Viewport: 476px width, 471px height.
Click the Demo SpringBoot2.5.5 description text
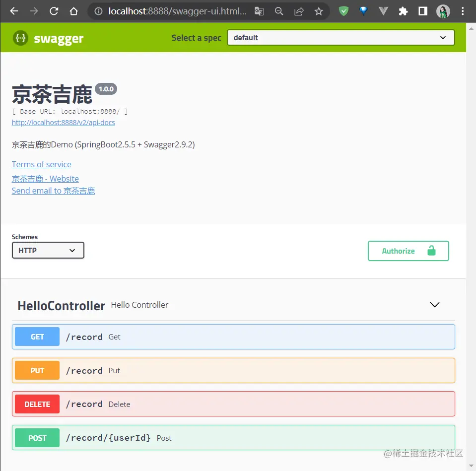point(103,144)
